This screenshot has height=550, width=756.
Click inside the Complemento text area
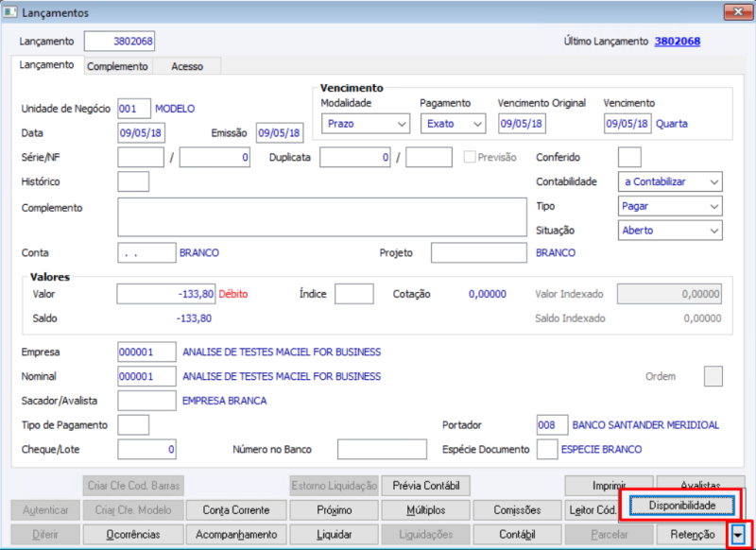click(x=322, y=217)
